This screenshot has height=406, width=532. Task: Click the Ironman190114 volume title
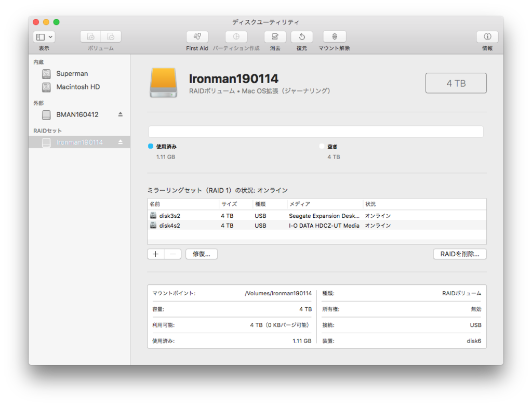[234, 78]
